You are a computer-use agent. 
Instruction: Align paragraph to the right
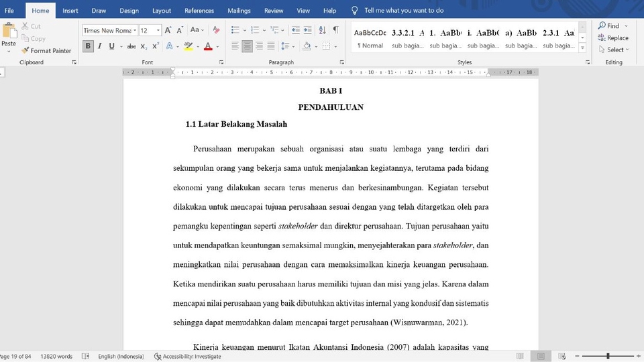259,46
